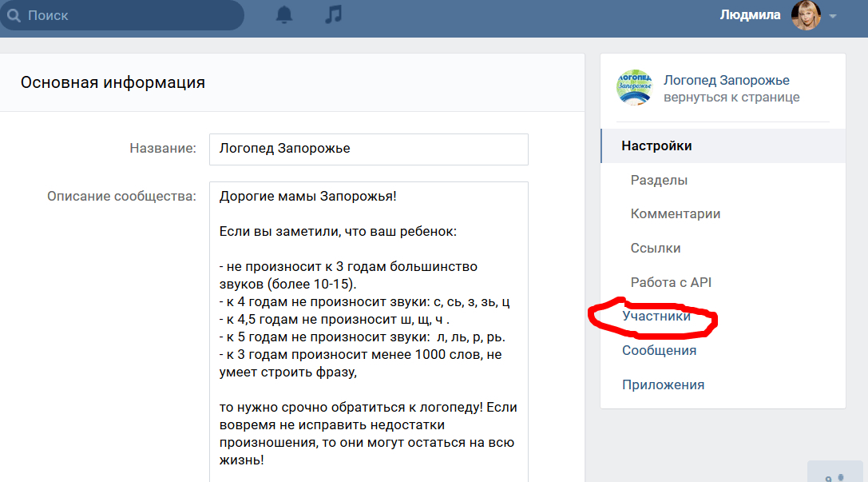
Task: Open the music note icon
Action: pos(333,14)
